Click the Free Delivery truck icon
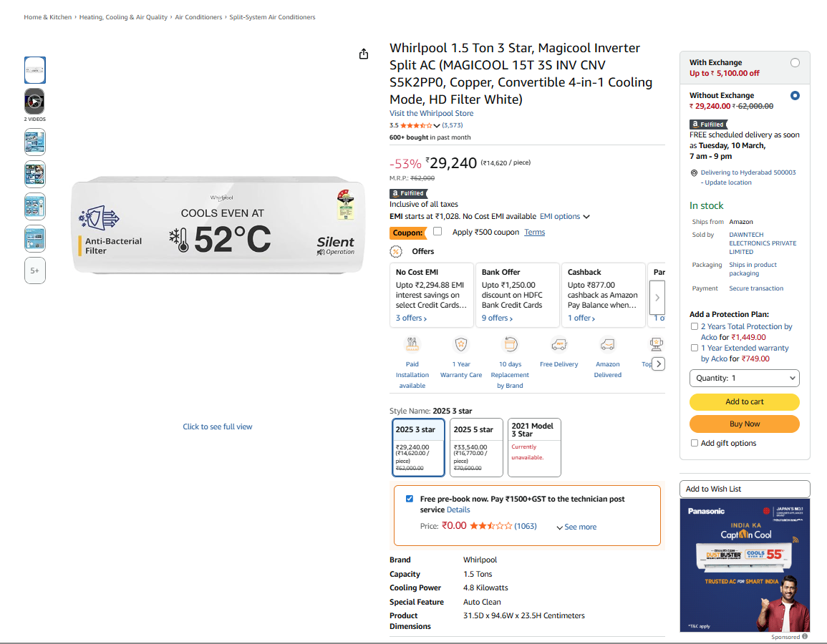The image size is (827, 644). [559, 345]
